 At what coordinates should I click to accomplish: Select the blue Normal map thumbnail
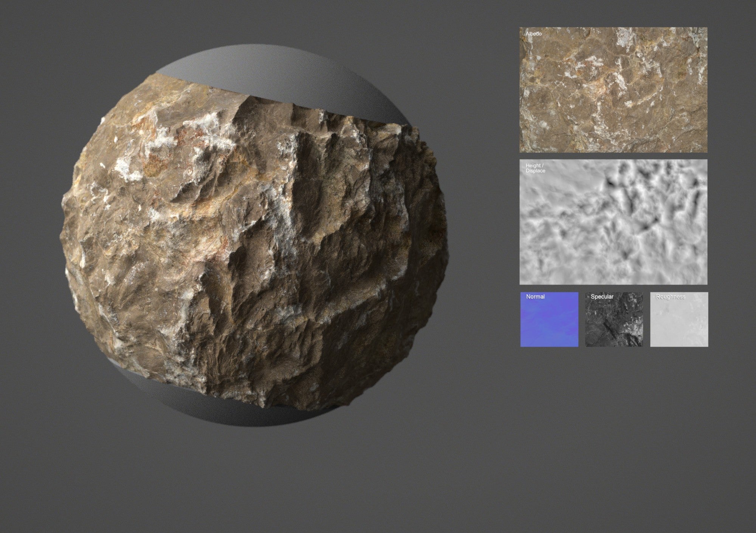[549, 319]
